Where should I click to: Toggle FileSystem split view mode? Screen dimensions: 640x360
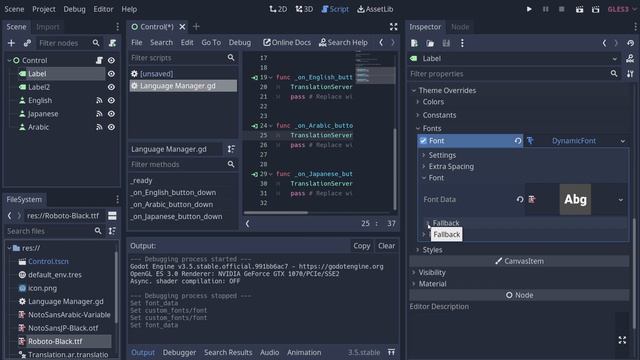click(112, 216)
